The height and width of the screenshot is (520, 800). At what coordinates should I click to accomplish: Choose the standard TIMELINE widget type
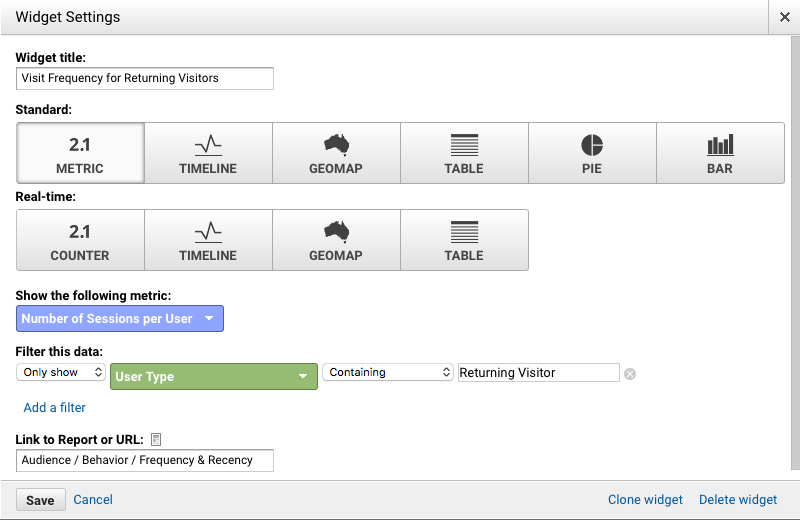(x=208, y=153)
